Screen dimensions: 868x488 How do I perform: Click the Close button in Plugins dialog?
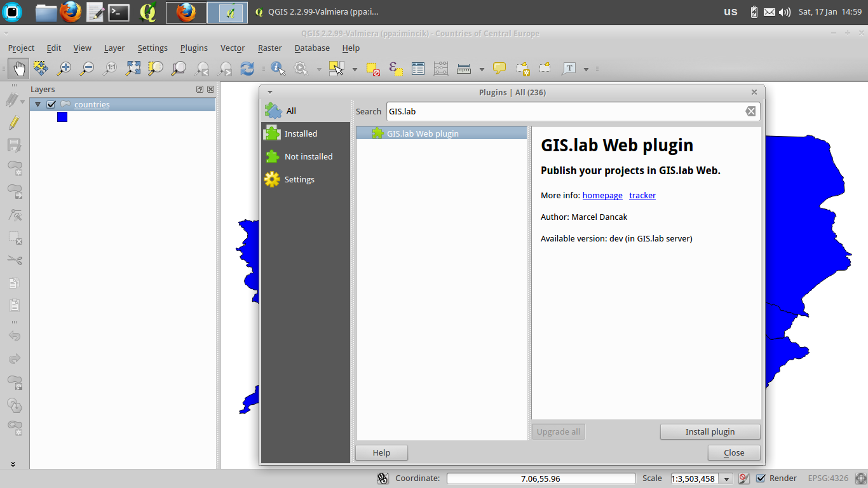(x=734, y=452)
